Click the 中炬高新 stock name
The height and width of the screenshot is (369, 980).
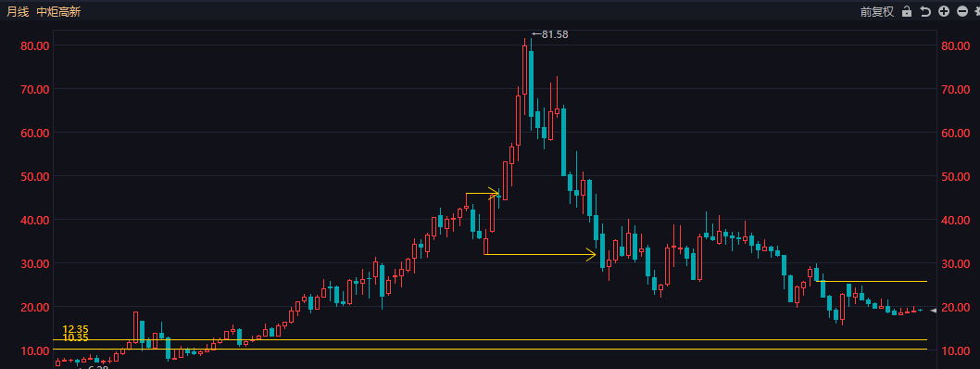point(58,11)
